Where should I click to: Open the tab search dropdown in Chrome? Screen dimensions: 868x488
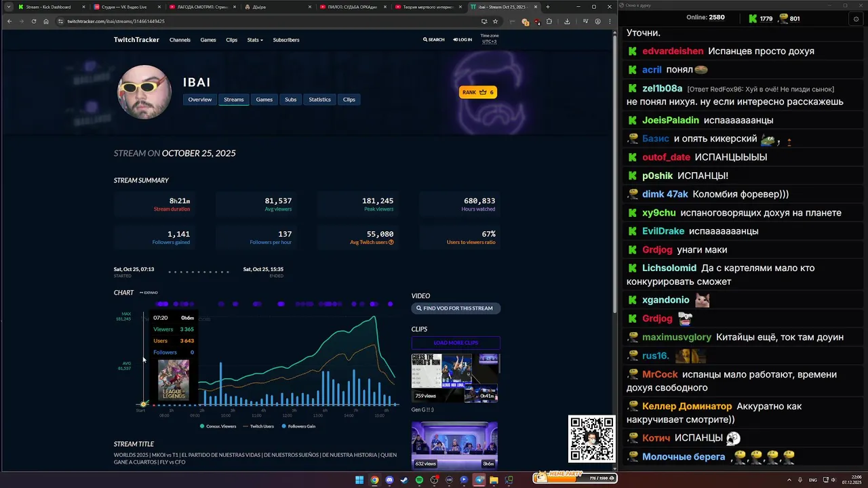coord(9,7)
